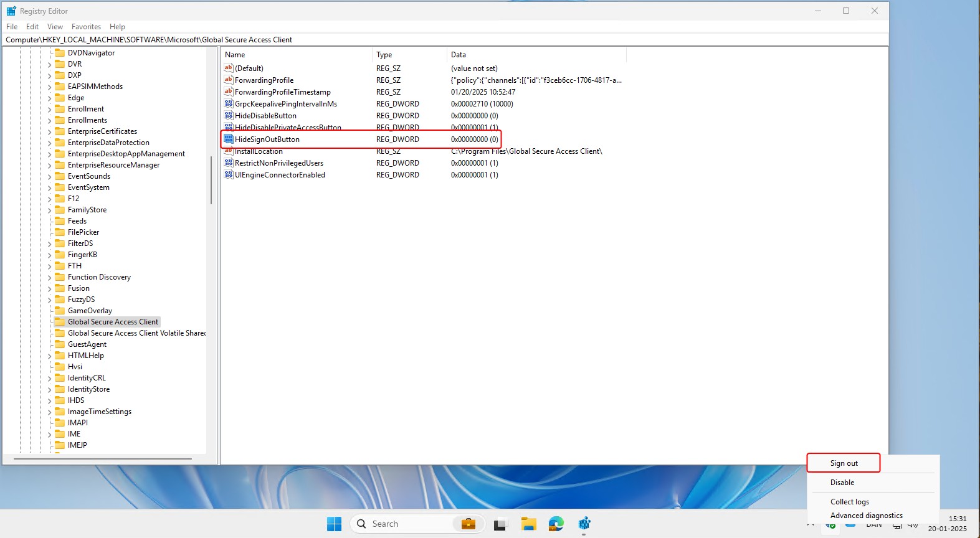Screen dimensions: 980x538
Task: Click the (Default) string value icon
Action: (x=228, y=68)
